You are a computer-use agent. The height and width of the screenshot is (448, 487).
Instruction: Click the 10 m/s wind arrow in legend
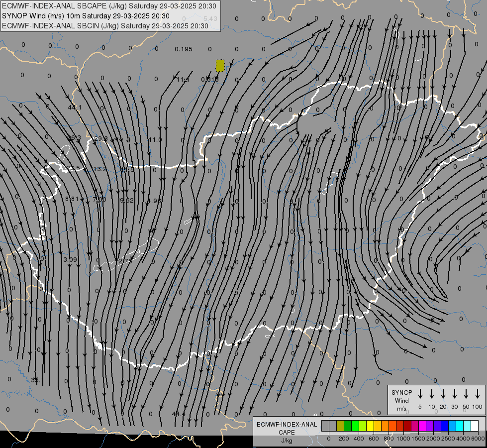pyautogui.click(x=431, y=394)
